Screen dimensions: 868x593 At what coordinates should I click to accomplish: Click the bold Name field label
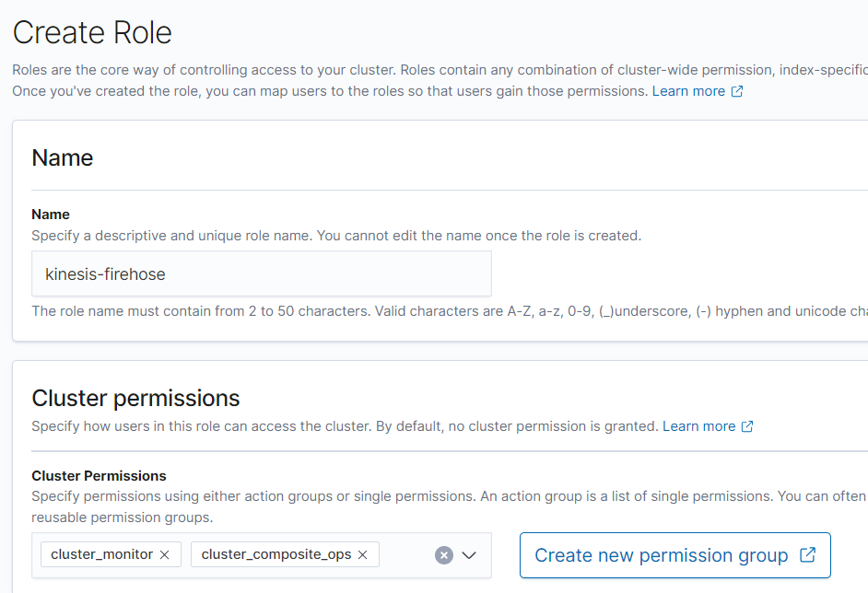[51, 215]
